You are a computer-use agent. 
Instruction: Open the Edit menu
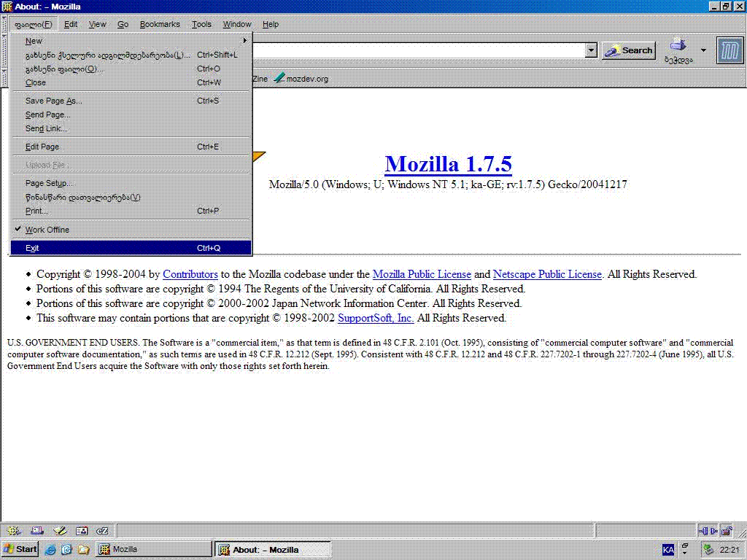[x=71, y=24]
